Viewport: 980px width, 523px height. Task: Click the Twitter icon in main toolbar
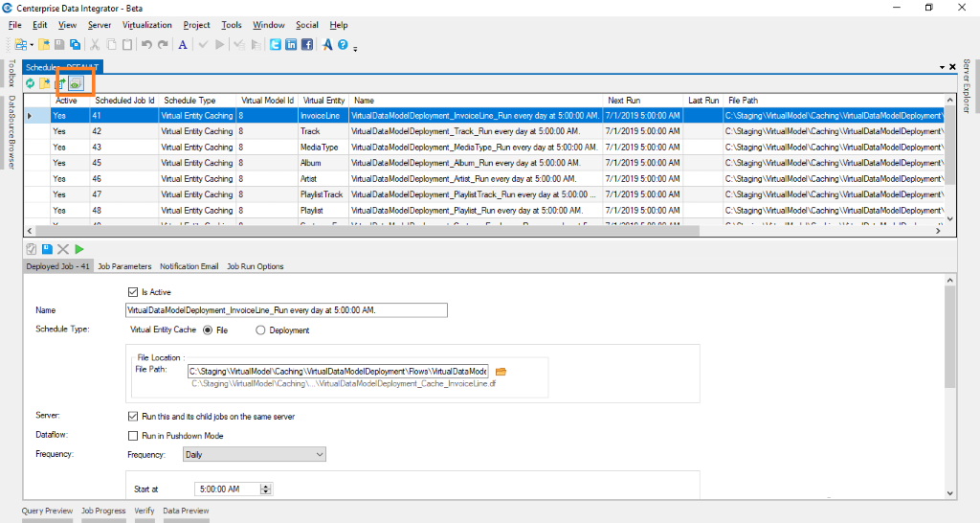click(276, 44)
